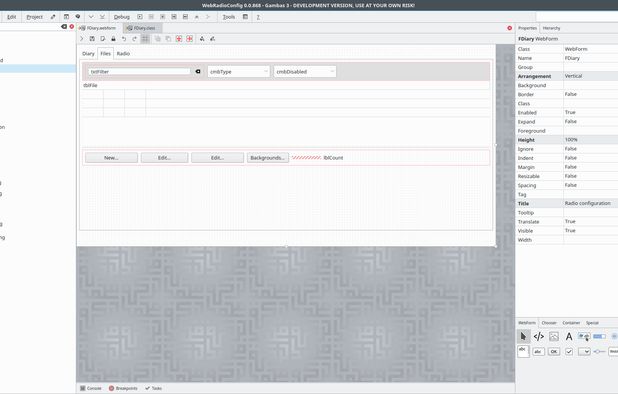Open the cmbDisabled combo box
This screenshot has height=394, width=618.
(305, 72)
